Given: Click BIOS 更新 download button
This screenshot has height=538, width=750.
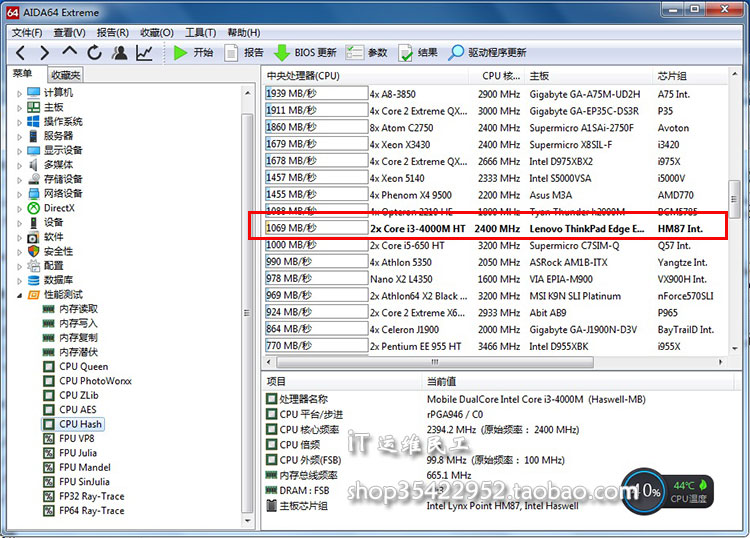Looking at the screenshot, I should [x=306, y=53].
